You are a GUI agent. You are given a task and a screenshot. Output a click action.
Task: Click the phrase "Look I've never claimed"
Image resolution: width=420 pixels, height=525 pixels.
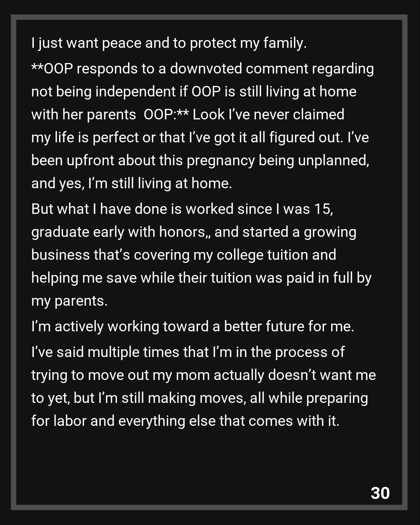tap(268, 114)
